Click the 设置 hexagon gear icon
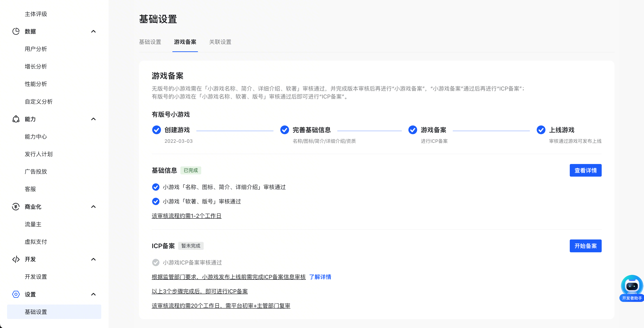 click(16, 294)
